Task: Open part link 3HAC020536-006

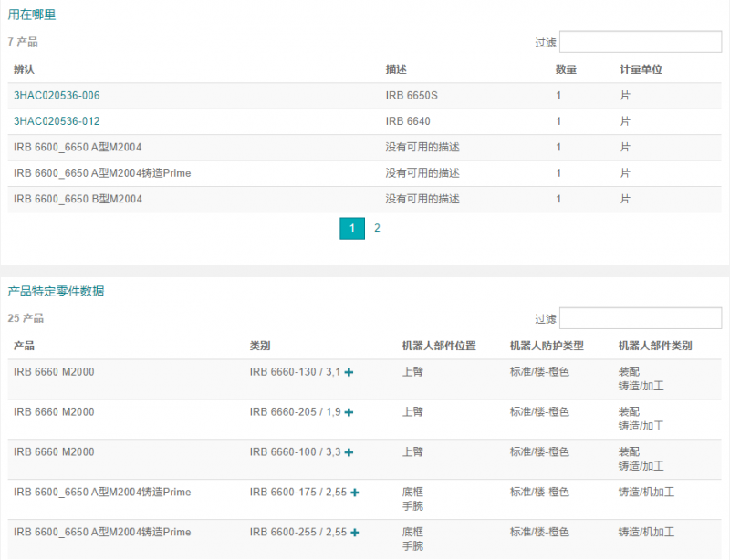Action: pyautogui.click(x=57, y=96)
